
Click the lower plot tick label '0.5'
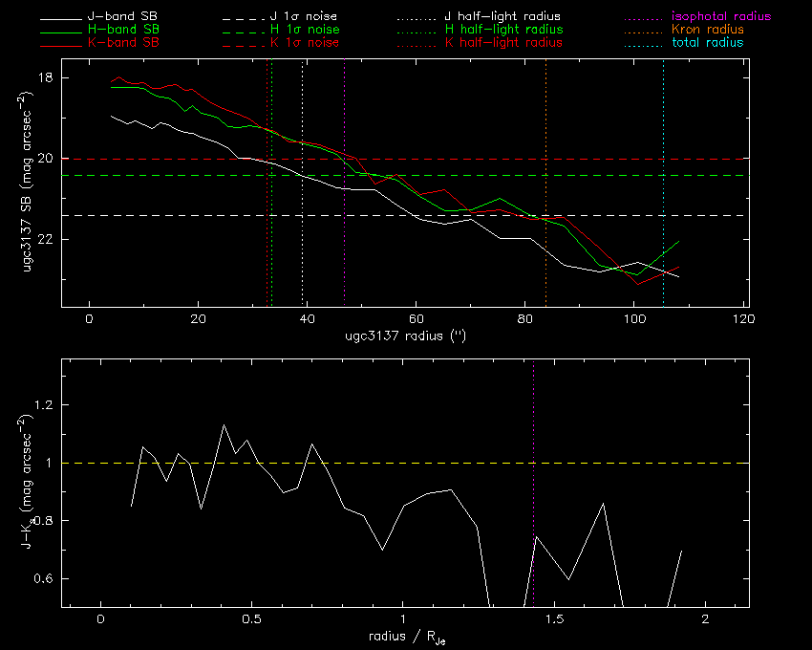point(251,618)
